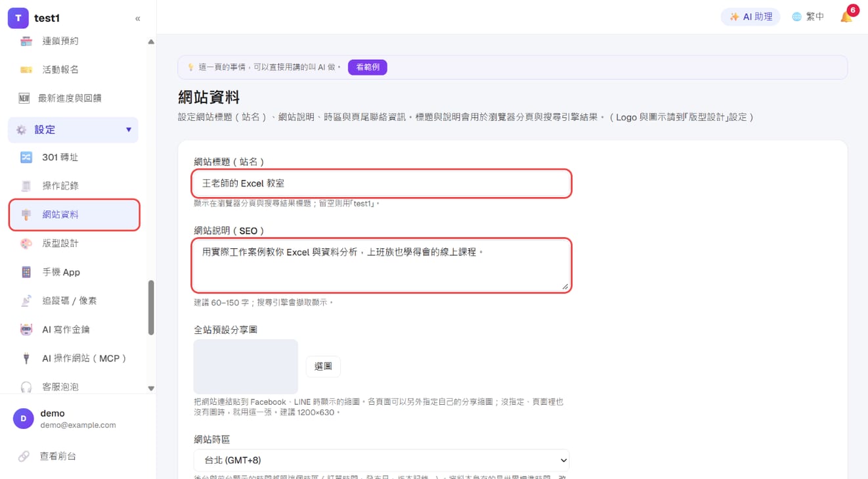The height and width of the screenshot is (479, 868).
Task: Click the 網站標題 input field
Action: pyautogui.click(x=381, y=183)
